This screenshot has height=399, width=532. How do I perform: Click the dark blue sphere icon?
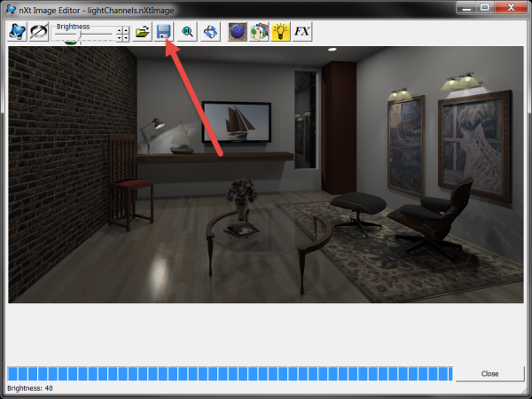click(x=237, y=32)
